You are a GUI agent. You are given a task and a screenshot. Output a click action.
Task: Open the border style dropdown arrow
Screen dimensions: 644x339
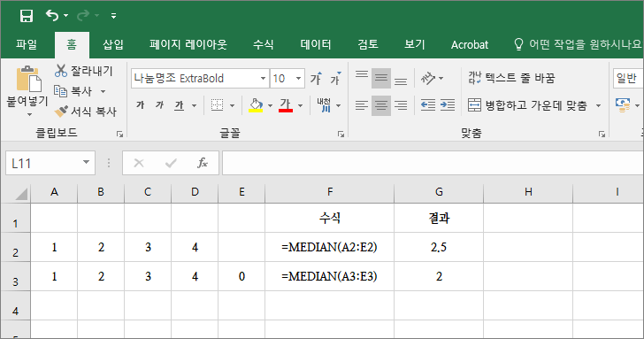click(232, 106)
